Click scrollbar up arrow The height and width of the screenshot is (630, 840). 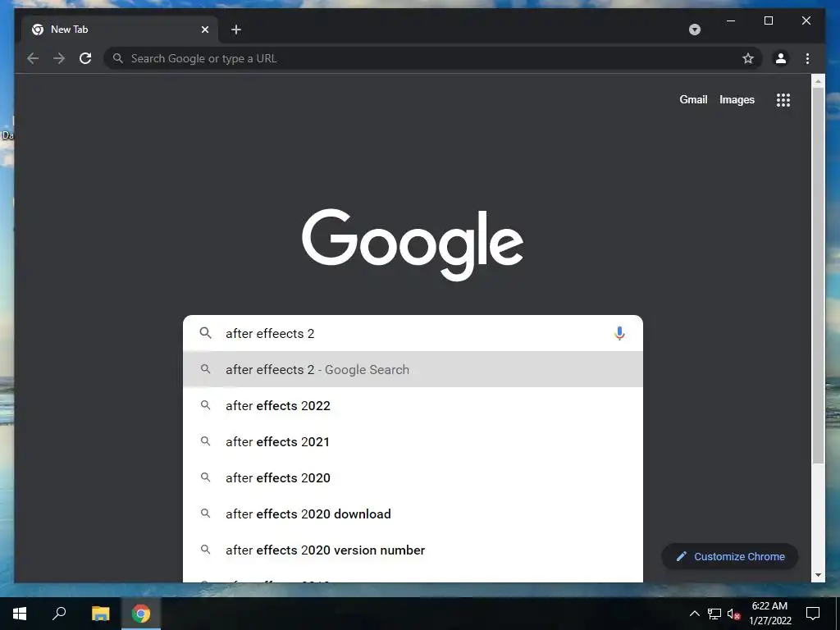pyautogui.click(x=818, y=81)
